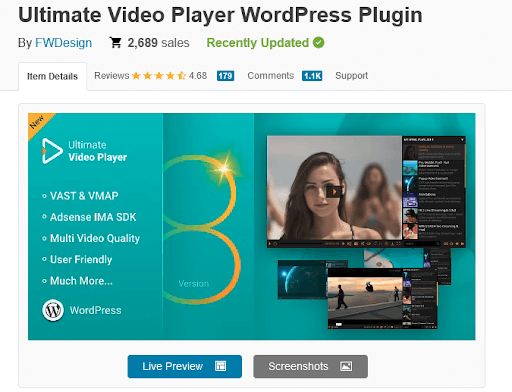Screen dimensions: 512x392
Task: Click the green Recently Updated checkmark icon
Action: [x=318, y=42]
